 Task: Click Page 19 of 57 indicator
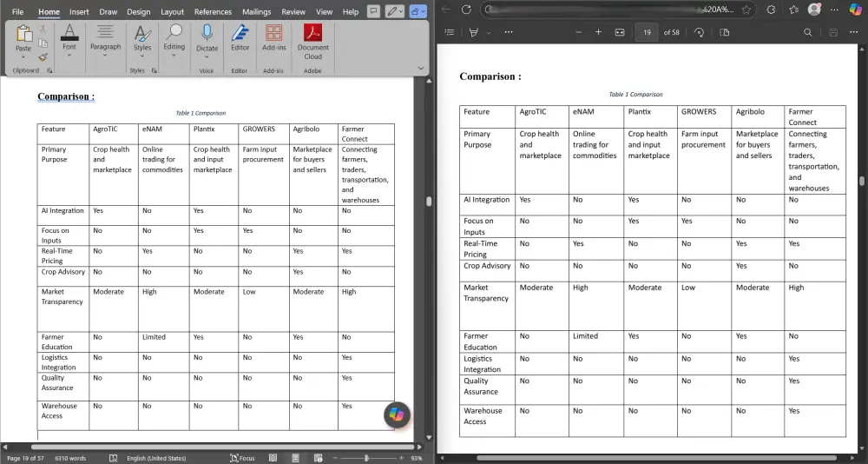(25, 459)
